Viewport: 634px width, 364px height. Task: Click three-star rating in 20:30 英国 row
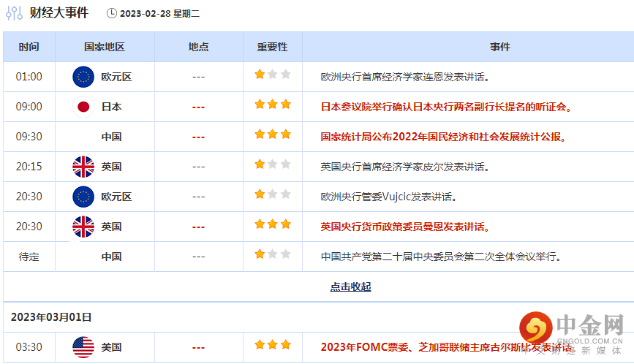point(273,224)
